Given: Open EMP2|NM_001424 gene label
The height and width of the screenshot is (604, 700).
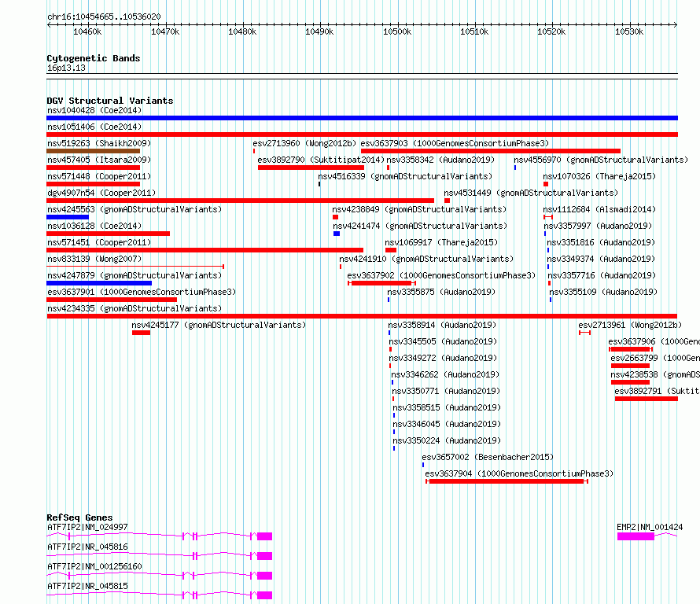Looking at the screenshot, I should [x=650, y=527].
